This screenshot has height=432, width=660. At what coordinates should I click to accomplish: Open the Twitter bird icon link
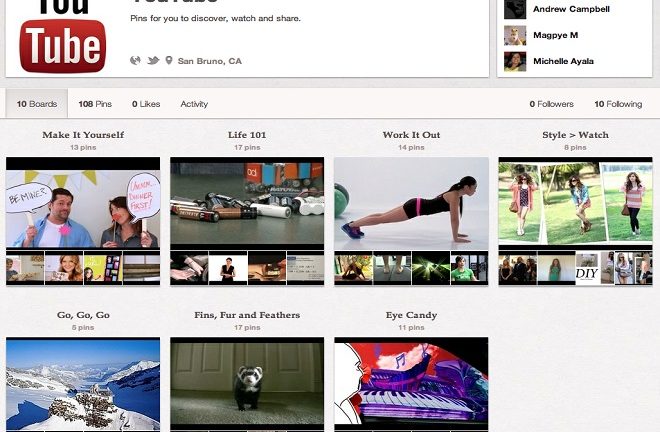153,61
